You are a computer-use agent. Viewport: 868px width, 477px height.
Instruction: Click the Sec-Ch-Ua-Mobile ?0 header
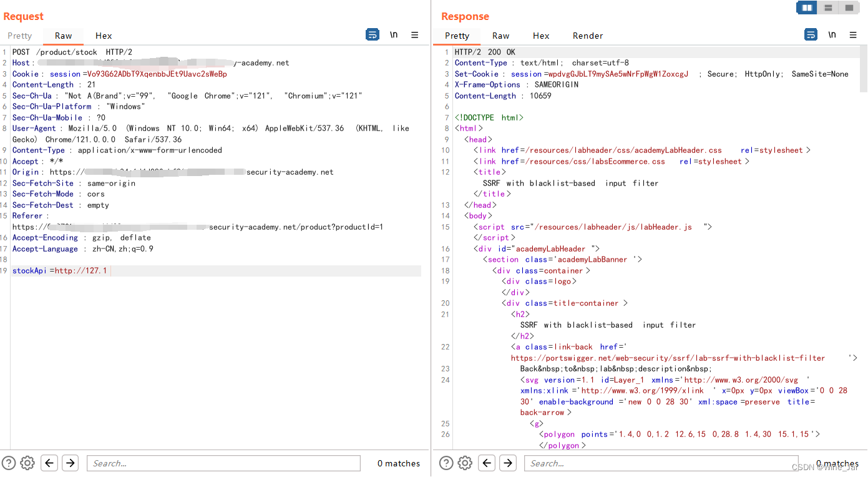pyautogui.click(x=59, y=118)
